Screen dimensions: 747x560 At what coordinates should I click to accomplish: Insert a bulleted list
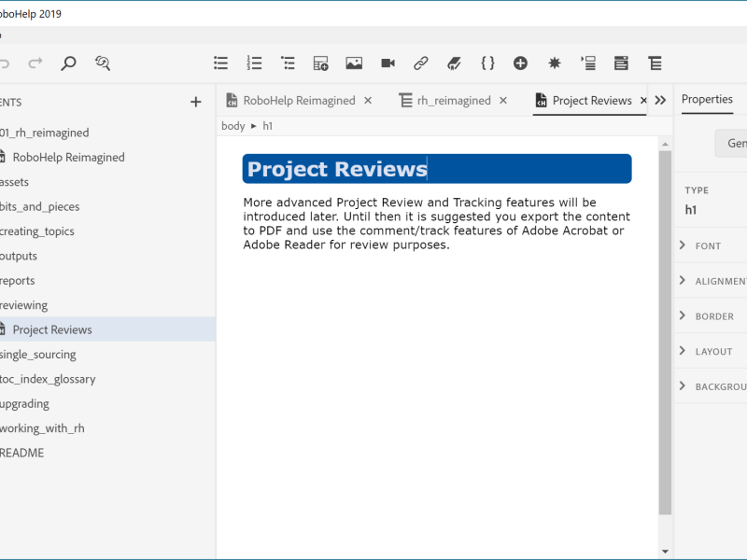coord(220,63)
